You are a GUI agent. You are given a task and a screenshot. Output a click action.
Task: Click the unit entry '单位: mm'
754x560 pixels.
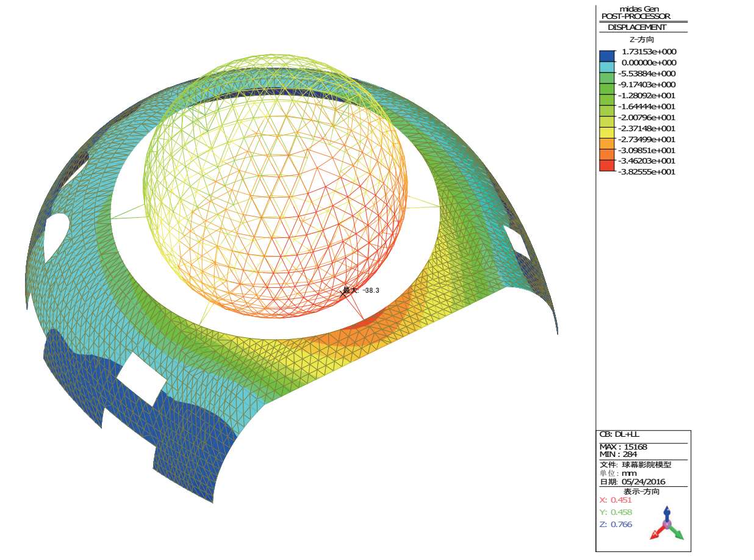619,473
